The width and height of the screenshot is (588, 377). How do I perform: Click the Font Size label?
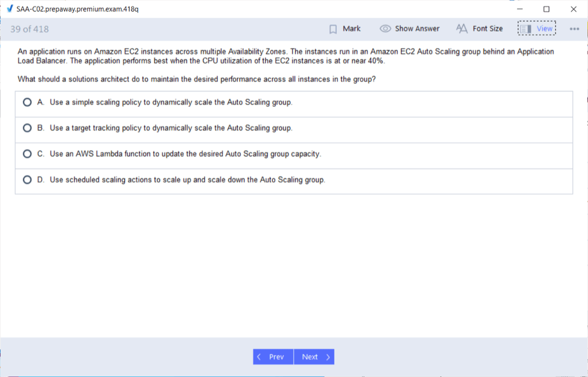coord(487,29)
